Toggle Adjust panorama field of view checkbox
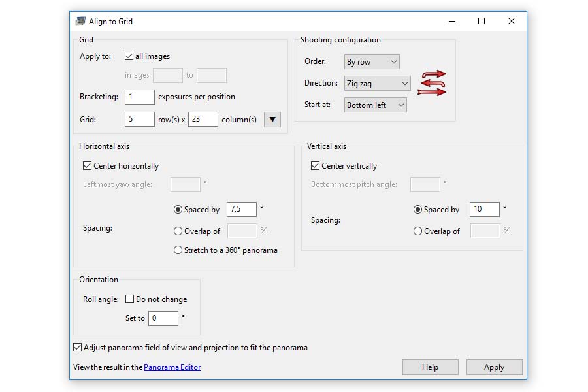Screen dimensions: 588x392 [77, 348]
